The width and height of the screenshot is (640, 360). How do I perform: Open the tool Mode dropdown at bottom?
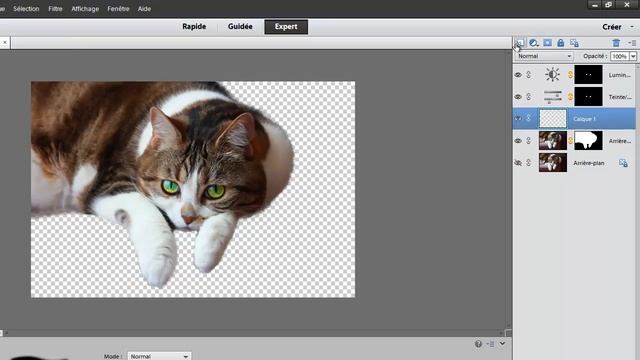coord(159,356)
